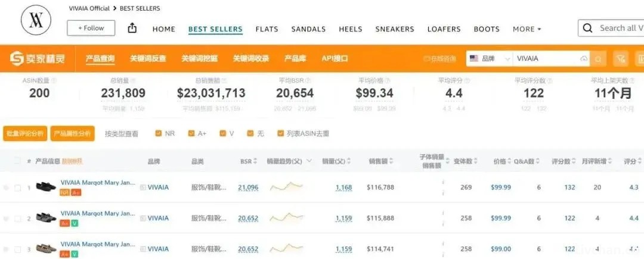Image resolution: width=644 pixels, height=259 pixels.
Task: Open the HEELS store tab
Action: [351, 29]
